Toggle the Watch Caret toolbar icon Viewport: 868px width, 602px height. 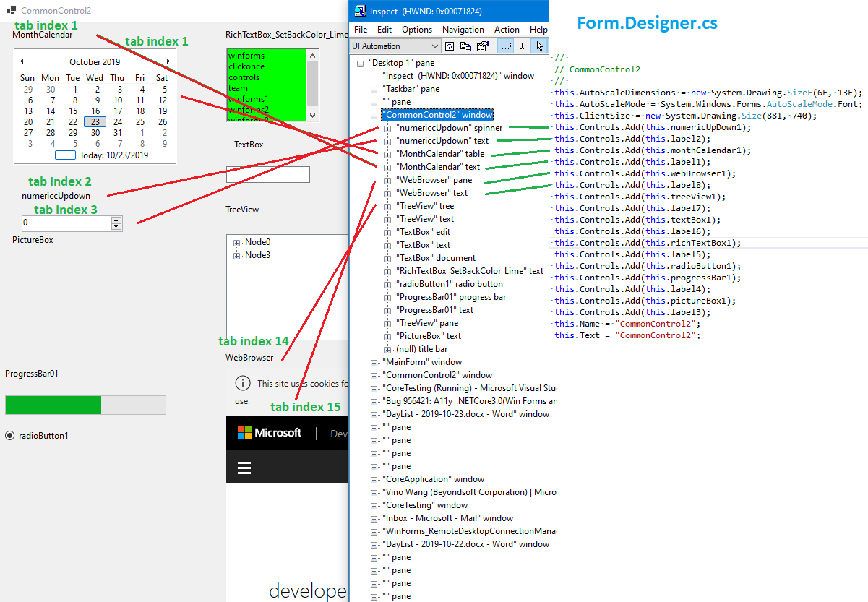pyautogui.click(x=522, y=46)
